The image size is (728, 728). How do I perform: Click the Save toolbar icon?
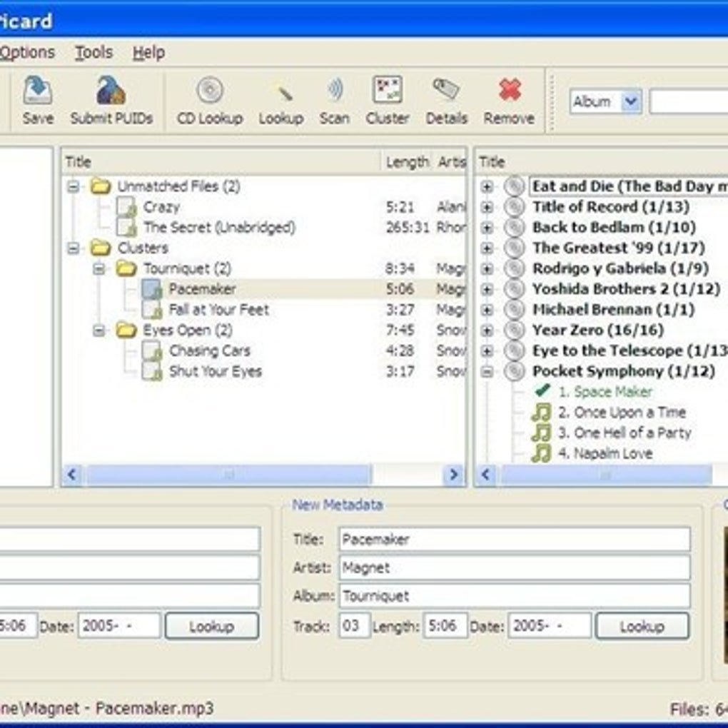click(x=38, y=91)
